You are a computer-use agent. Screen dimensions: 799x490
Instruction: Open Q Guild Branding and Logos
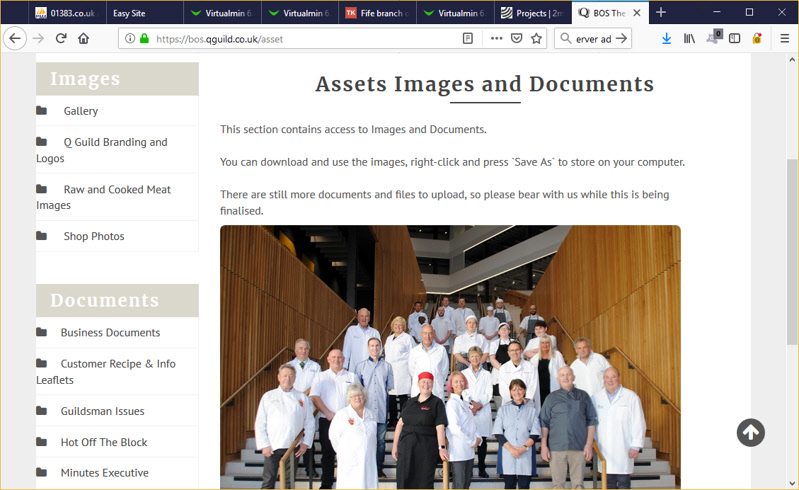(101, 150)
